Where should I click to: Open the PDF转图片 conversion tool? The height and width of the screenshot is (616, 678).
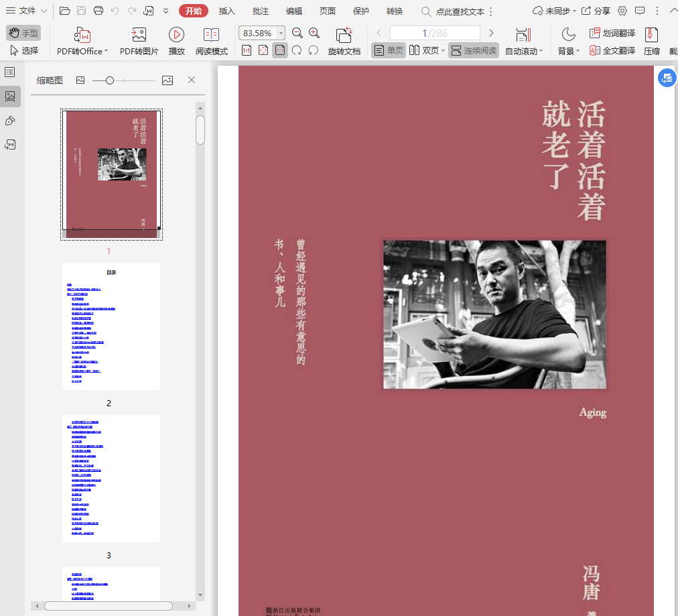pos(139,36)
